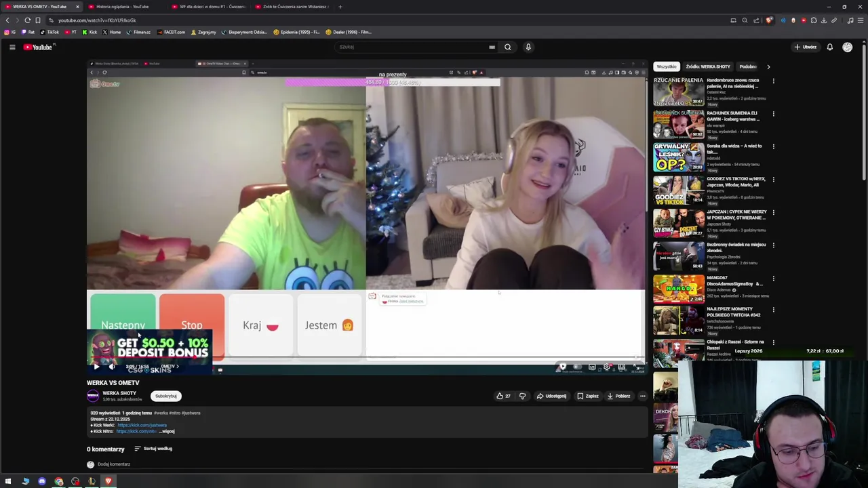Open options for the Soraka dla widza video
The height and width of the screenshot is (488, 868).
pyautogui.click(x=773, y=146)
